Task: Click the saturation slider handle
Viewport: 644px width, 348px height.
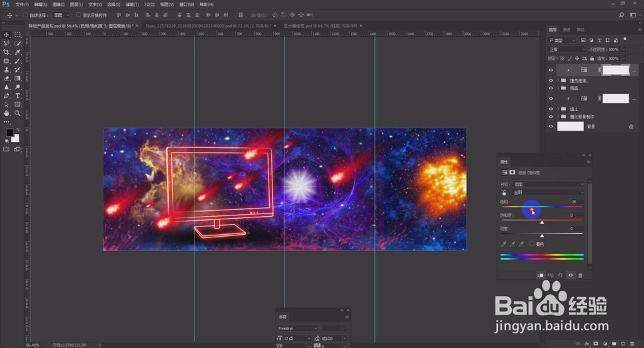Action: (542, 223)
